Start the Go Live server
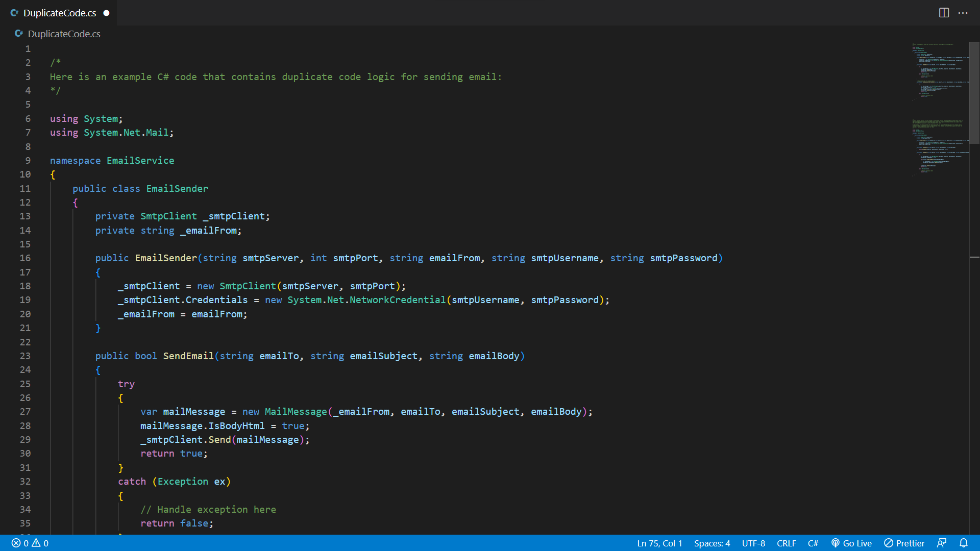 pos(851,543)
